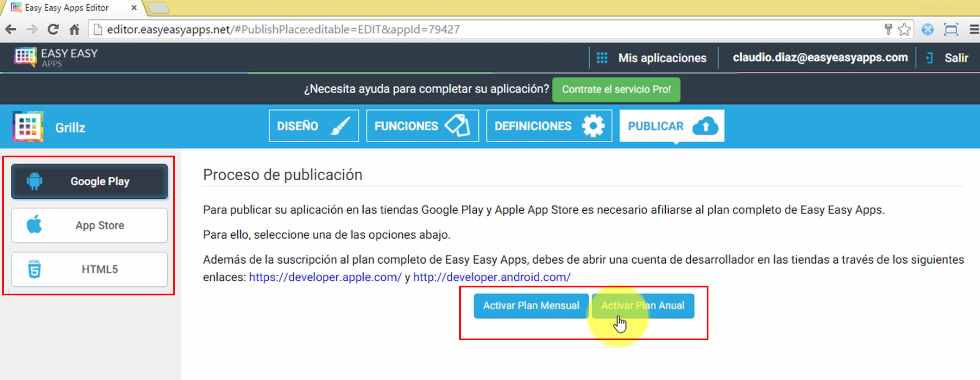Click the browser forward arrow
The width and height of the screenshot is (980, 380).
pos(32,30)
